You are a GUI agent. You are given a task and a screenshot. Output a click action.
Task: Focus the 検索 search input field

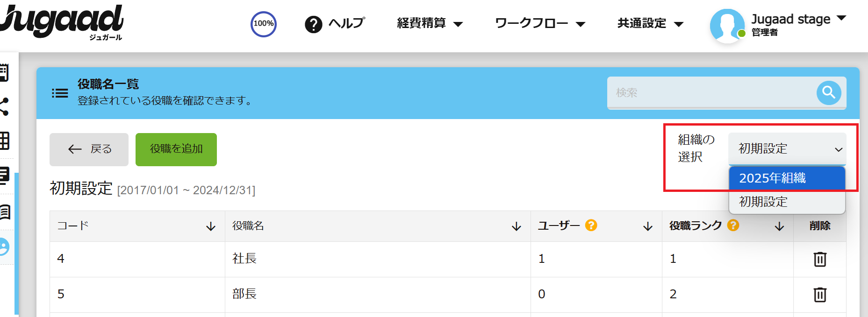(710, 93)
